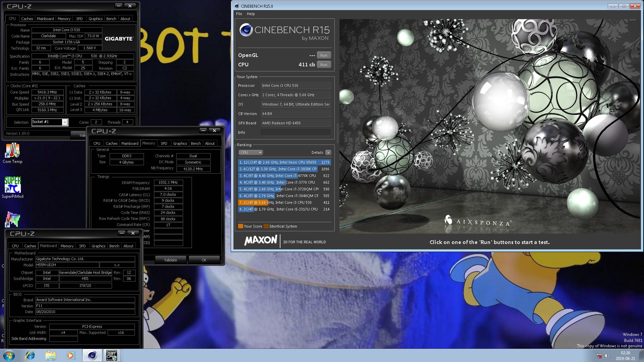Switch to CPU-Z taskbar button

click(111, 355)
